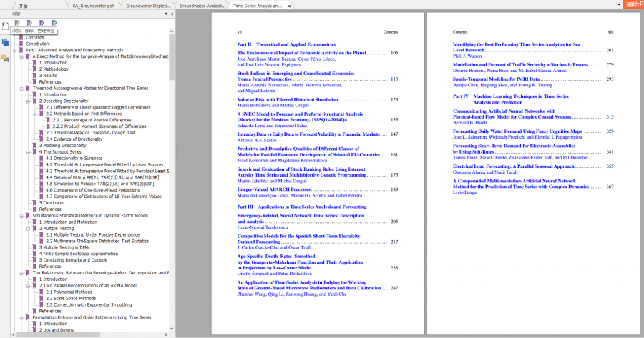Click the double-arrow panel options icon
The width and height of the screenshot is (644, 338).
tap(166, 14)
